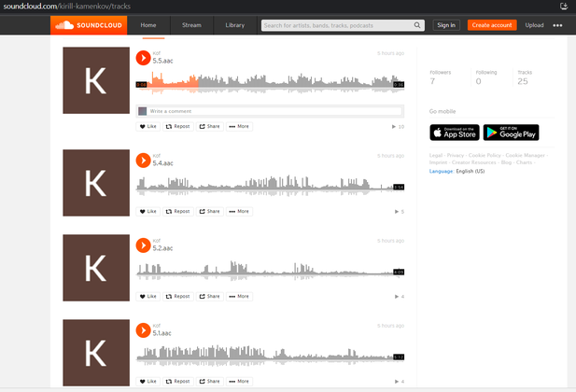
Task: Open Kof artist link above 5.5.aac
Action: (157, 53)
